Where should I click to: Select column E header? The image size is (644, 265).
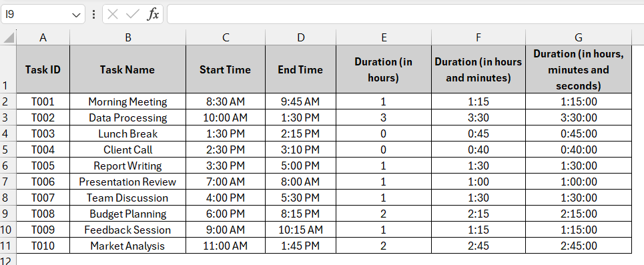point(384,37)
